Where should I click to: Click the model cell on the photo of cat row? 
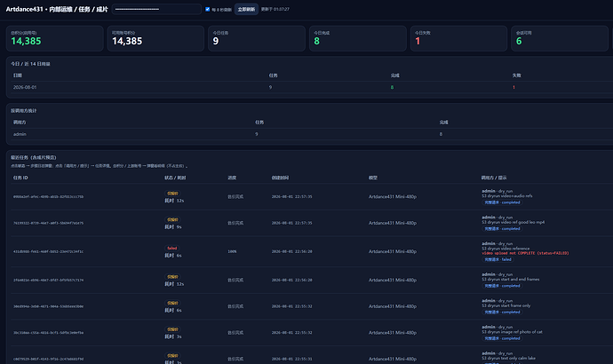(393, 332)
